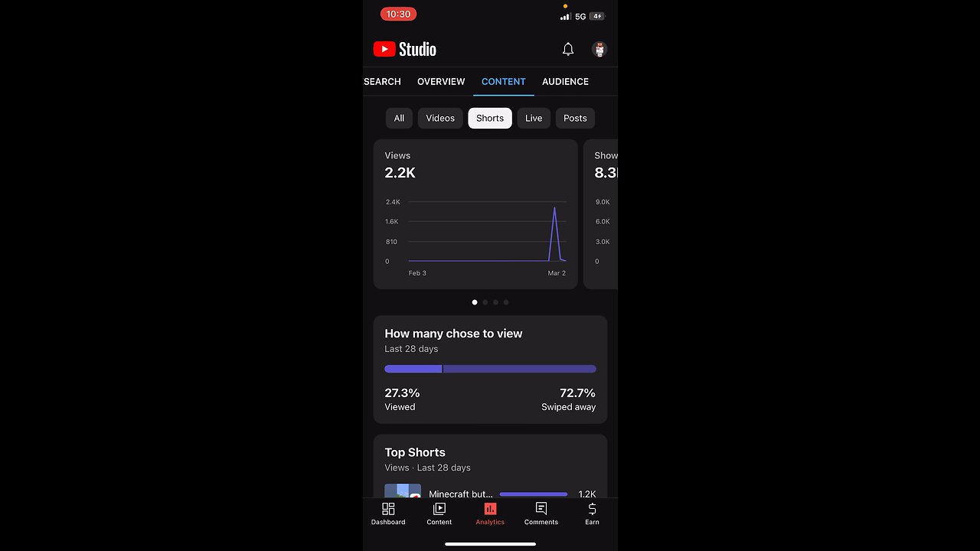Select the All filter chip
The height and width of the screenshot is (551, 980).
pos(399,118)
